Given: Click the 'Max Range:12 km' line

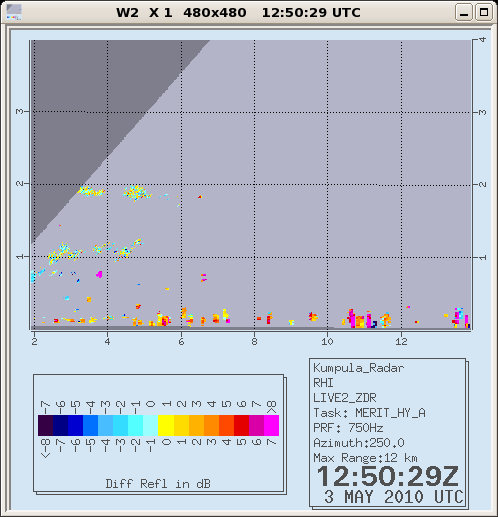Looking at the screenshot, I should [365, 458].
